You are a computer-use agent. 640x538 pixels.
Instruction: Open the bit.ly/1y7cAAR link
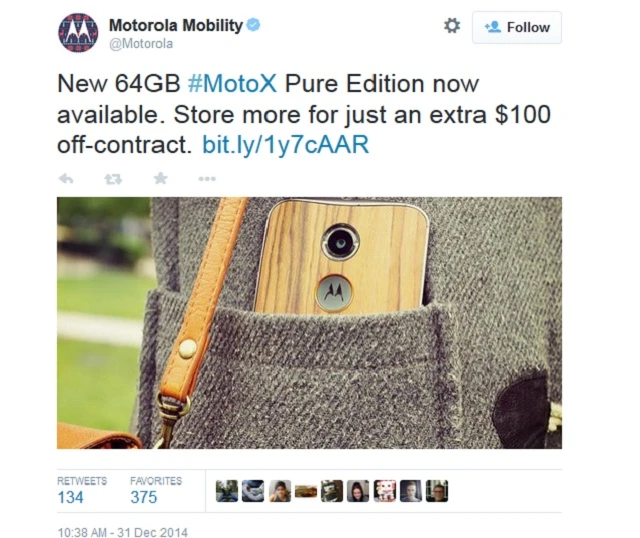click(x=286, y=145)
